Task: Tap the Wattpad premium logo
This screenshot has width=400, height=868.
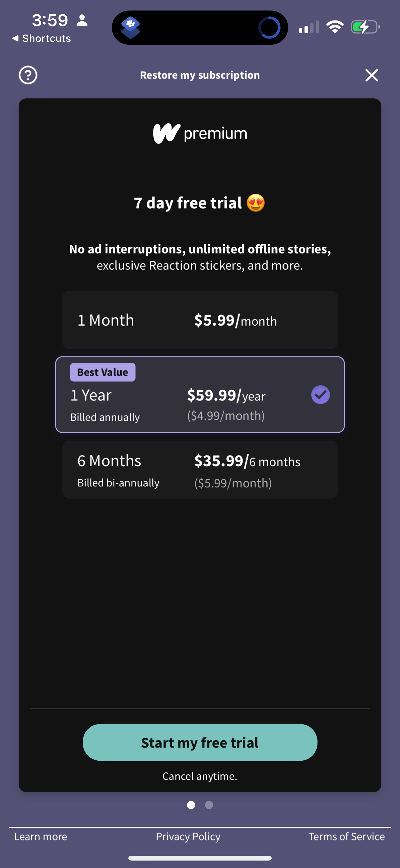Action: (200, 133)
